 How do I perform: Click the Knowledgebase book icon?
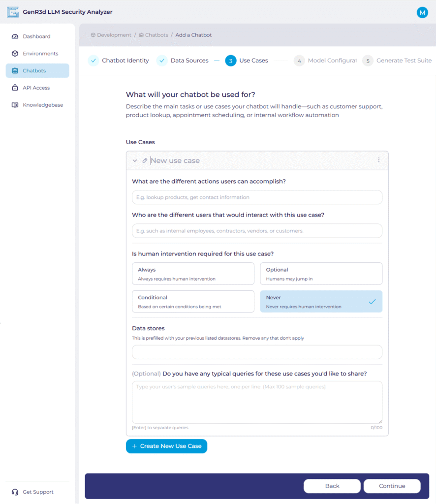point(15,105)
